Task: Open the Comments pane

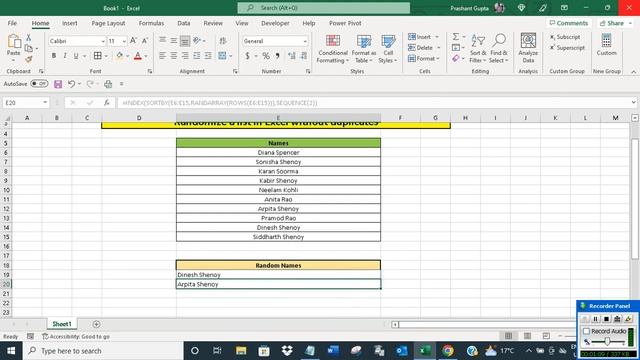Action: 569,23
